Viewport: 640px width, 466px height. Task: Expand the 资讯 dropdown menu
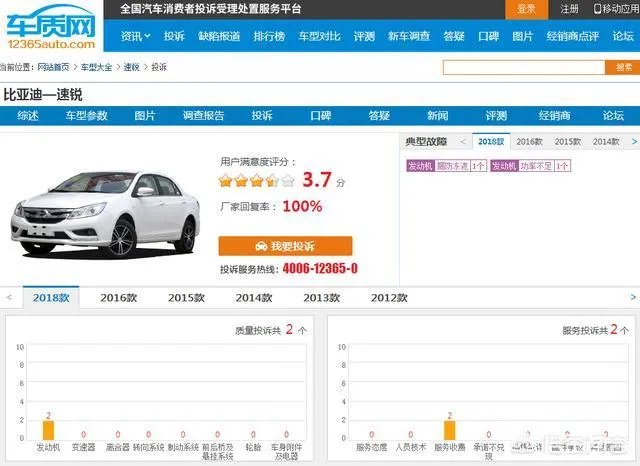coord(136,36)
